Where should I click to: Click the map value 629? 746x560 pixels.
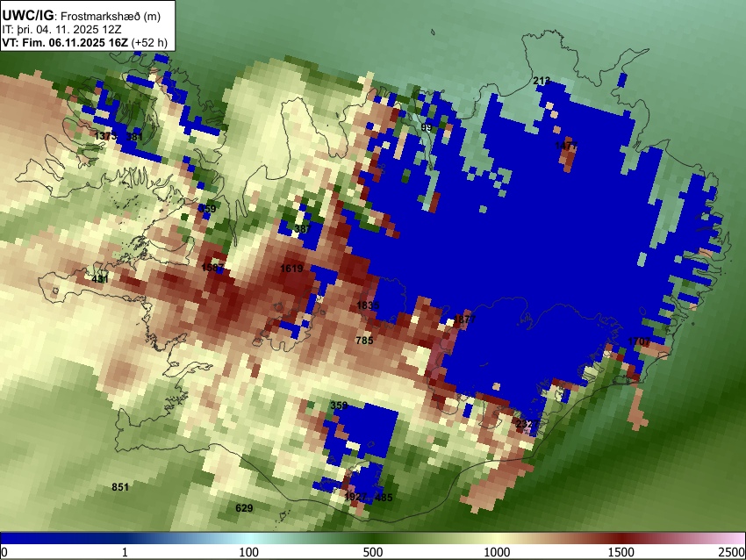[x=244, y=508]
